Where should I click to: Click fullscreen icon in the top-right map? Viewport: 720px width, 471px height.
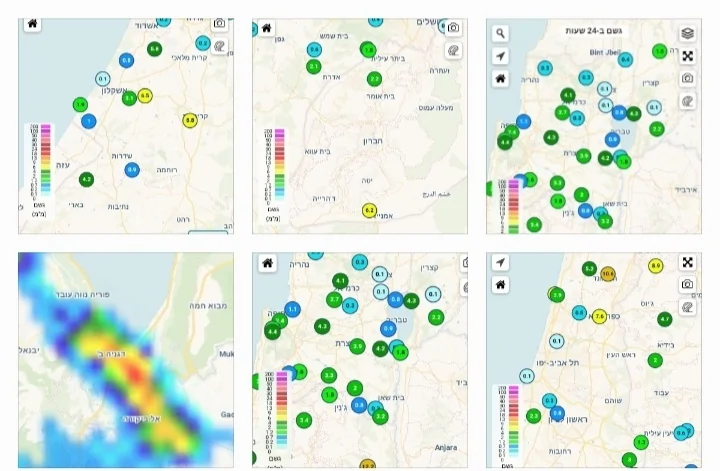point(687,55)
